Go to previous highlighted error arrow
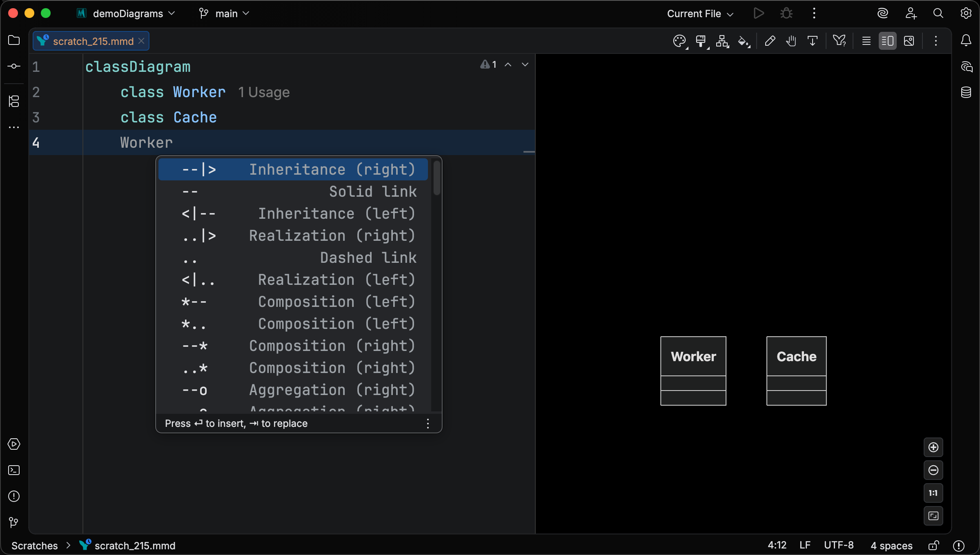Screen dimensions: 980x555 508,64
